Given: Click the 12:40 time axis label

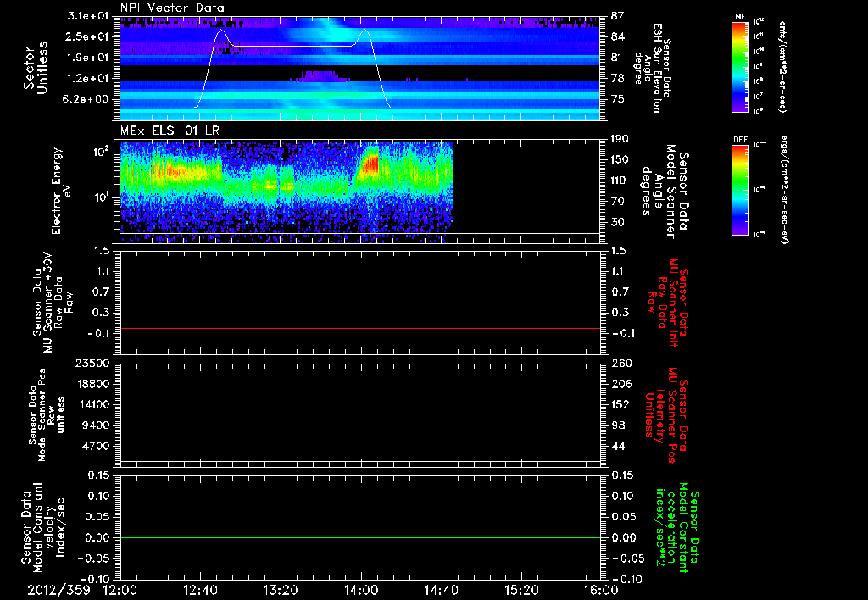Looking at the screenshot, I should click(x=200, y=589).
